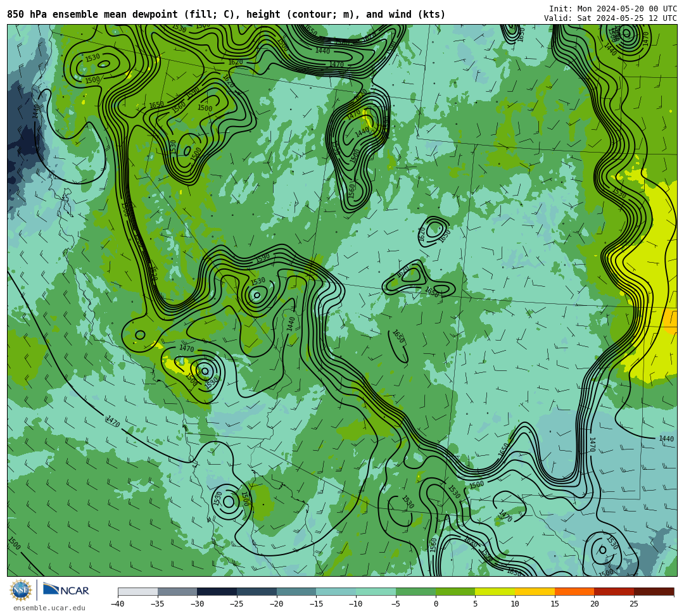
Task: Pick the teal swatch between -20 and -15
Action: tap(296, 591)
